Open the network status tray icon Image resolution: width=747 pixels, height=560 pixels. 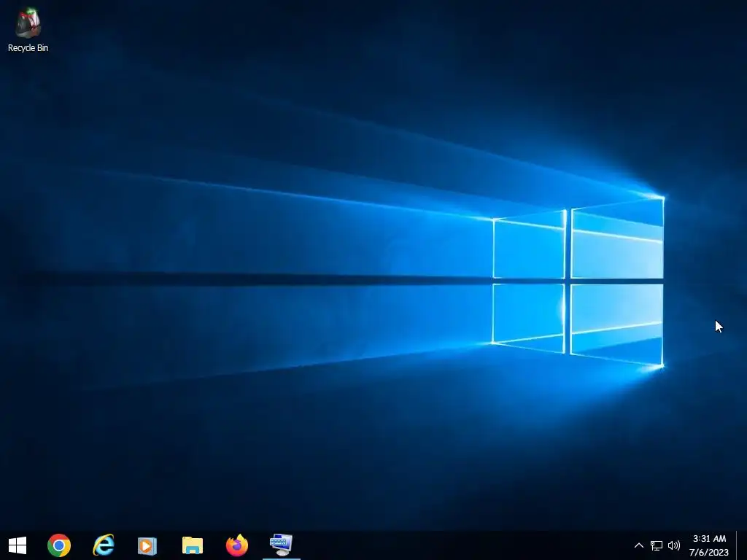[x=657, y=545]
